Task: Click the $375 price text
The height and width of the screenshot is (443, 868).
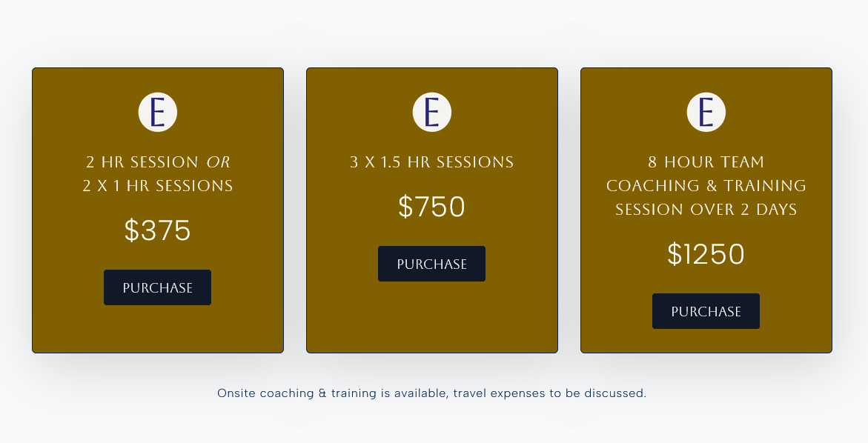Action: point(157,230)
